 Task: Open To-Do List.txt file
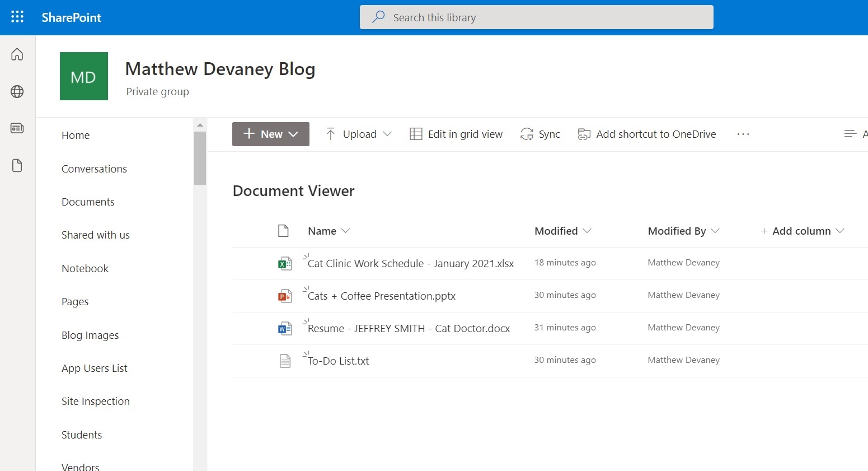coord(338,361)
